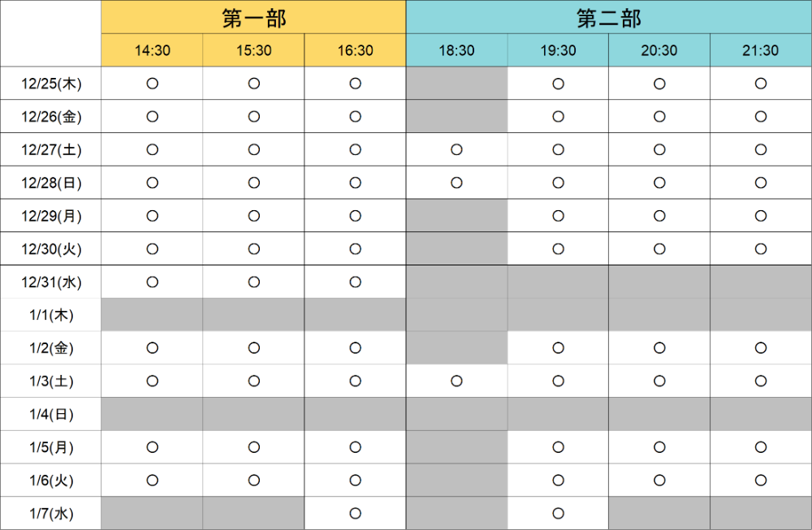Viewport: 812px width, 530px height.
Task: Click the greyed-out 1/4 14:30 cell
Action: pos(152,414)
